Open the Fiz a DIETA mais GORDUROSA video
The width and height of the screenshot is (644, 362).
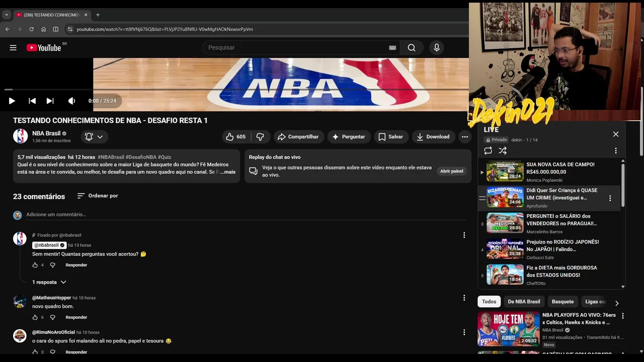549,276
